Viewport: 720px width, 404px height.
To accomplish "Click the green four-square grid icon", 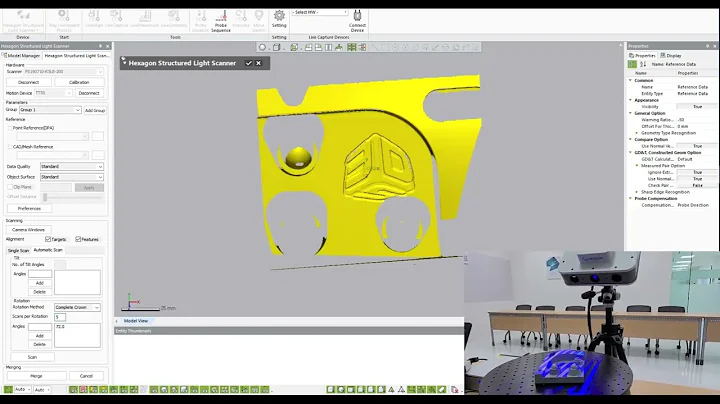I will (x=352, y=47).
